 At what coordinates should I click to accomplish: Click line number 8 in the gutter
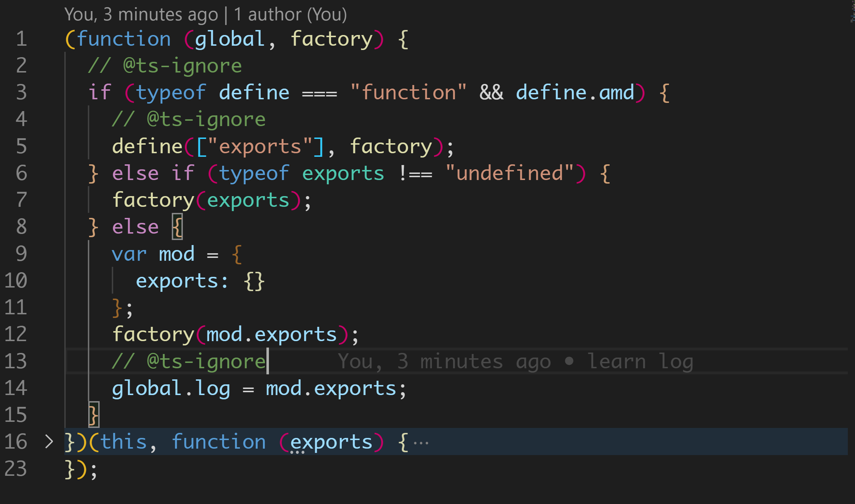[x=21, y=226]
